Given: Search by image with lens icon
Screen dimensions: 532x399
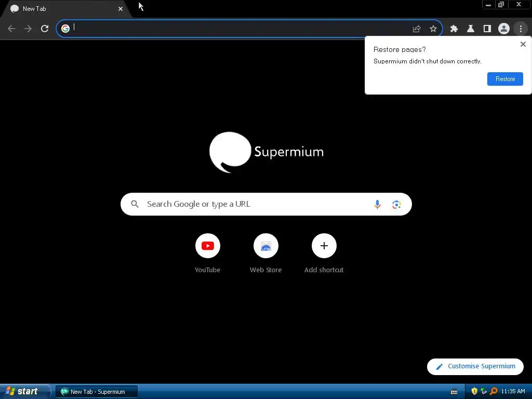Looking at the screenshot, I should click(396, 204).
